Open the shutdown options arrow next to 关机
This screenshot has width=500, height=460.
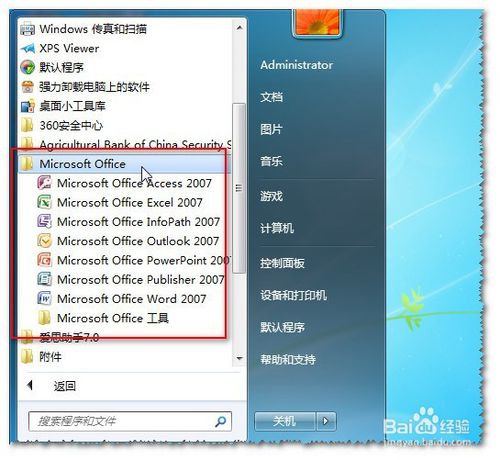tap(326, 421)
